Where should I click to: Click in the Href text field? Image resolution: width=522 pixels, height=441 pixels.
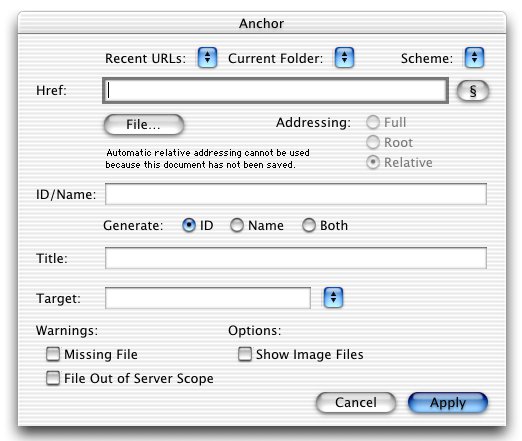[x=275, y=91]
